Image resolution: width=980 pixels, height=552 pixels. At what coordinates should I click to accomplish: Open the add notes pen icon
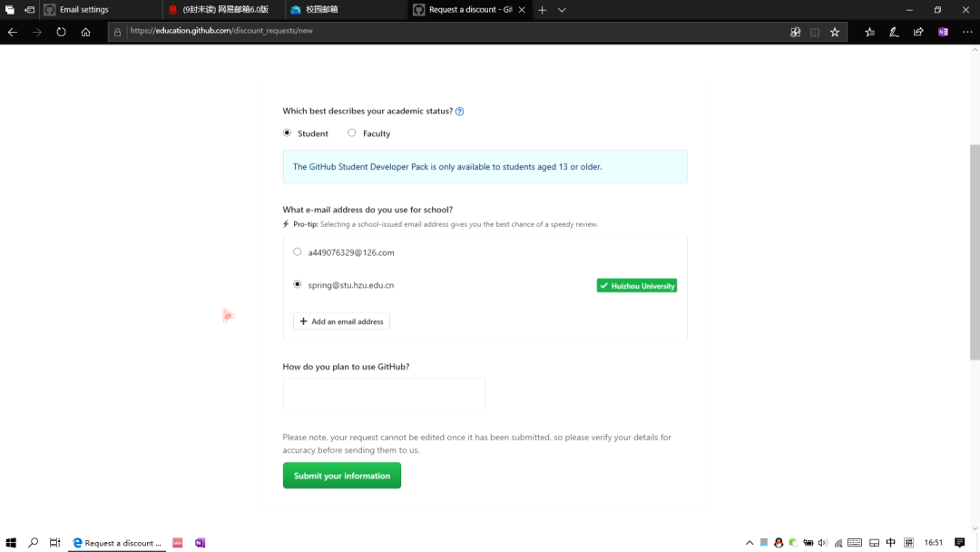895,32
